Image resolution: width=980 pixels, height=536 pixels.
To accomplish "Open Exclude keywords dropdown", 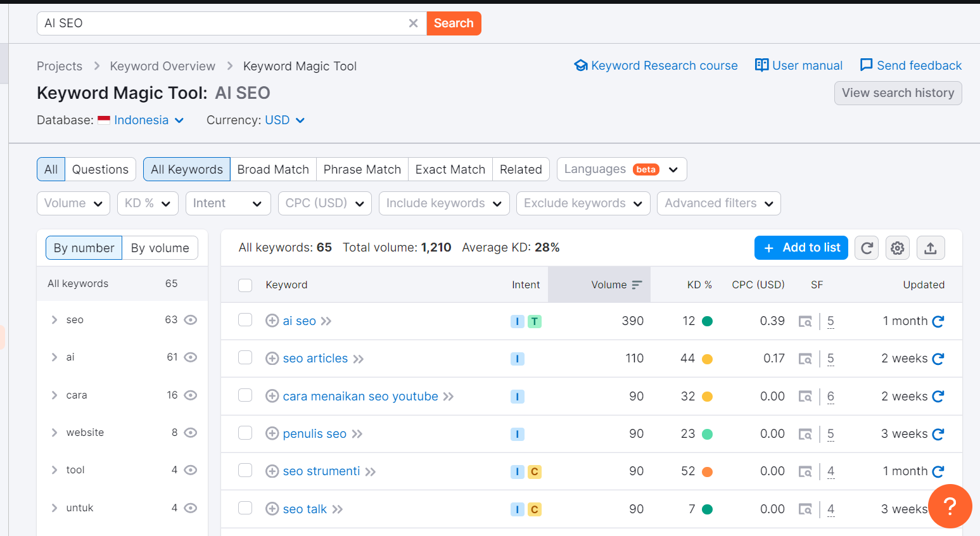I will [583, 203].
